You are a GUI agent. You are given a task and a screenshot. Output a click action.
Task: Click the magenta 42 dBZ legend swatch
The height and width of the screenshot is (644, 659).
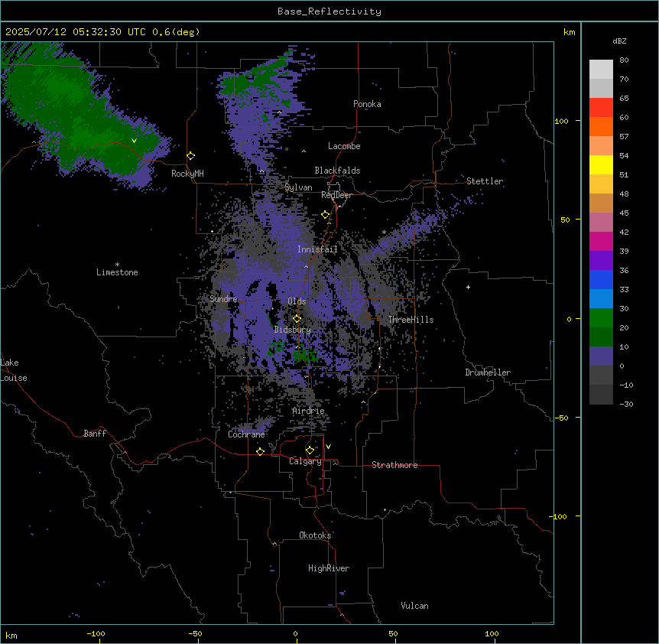pos(601,241)
